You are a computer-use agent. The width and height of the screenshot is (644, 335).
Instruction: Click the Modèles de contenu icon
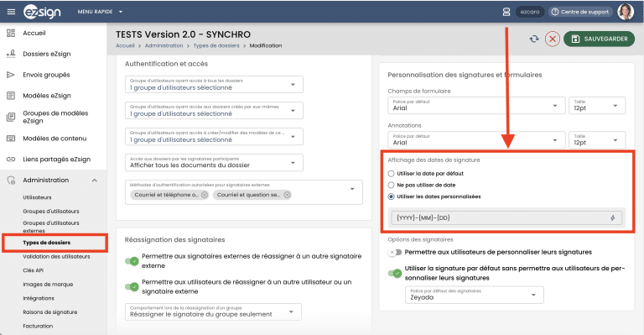pos(11,139)
